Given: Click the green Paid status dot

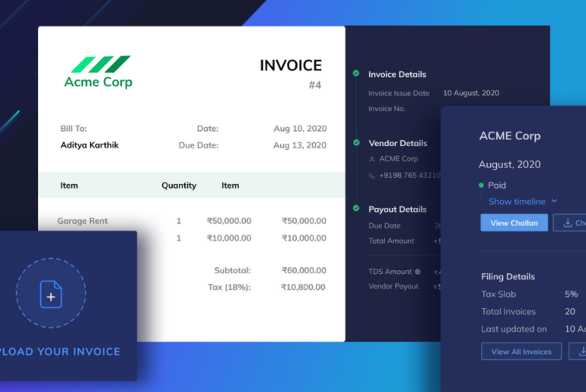Looking at the screenshot, I should click(x=481, y=186).
